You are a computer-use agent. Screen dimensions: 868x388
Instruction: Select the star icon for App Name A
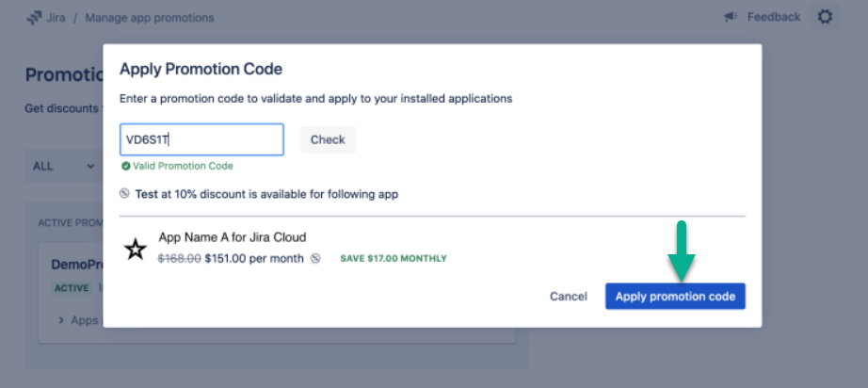click(x=136, y=249)
